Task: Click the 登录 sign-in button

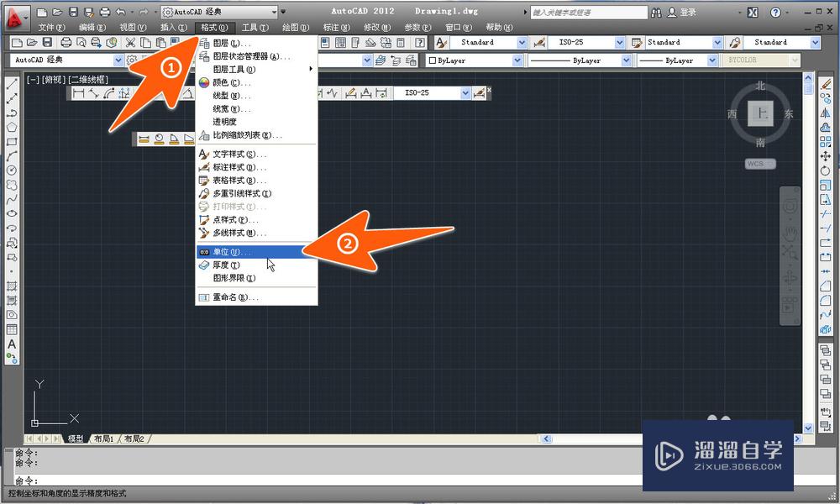Action: [x=682, y=12]
